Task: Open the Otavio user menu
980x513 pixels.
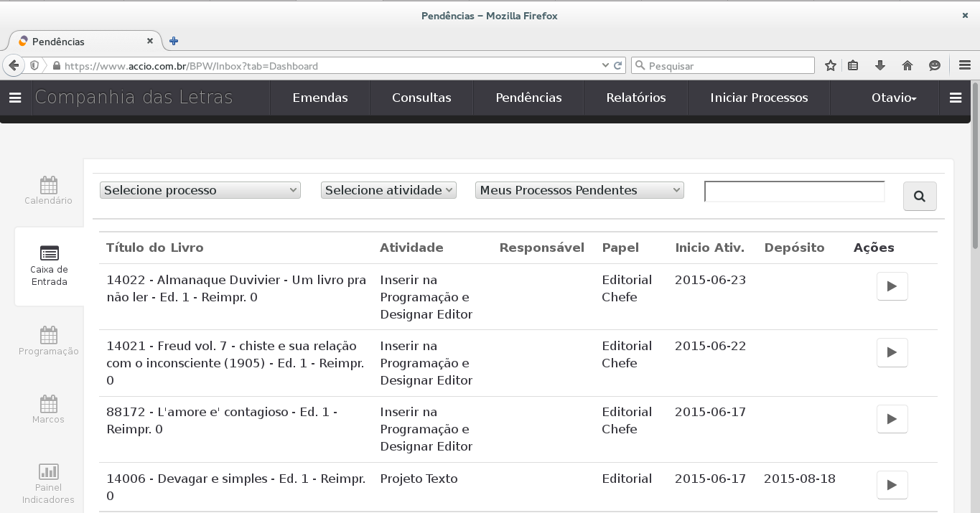Action: pyautogui.click(x=893, y=98)
